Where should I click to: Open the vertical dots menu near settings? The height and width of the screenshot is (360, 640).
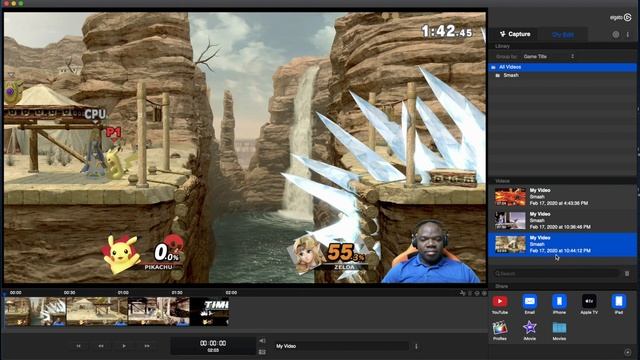point(628,35)
